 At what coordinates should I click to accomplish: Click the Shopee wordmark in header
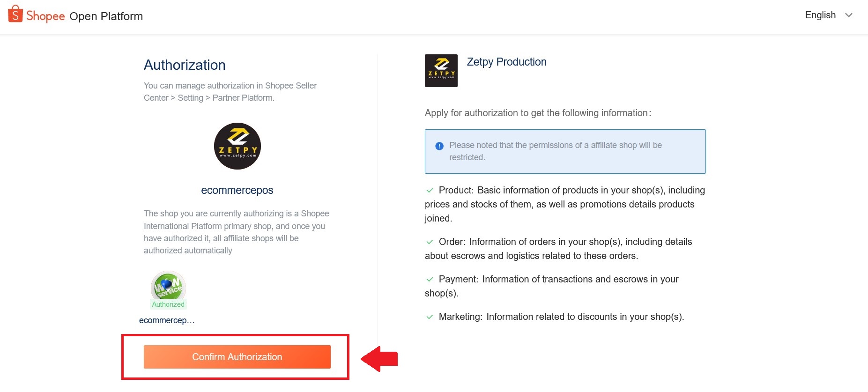point(45,16)
